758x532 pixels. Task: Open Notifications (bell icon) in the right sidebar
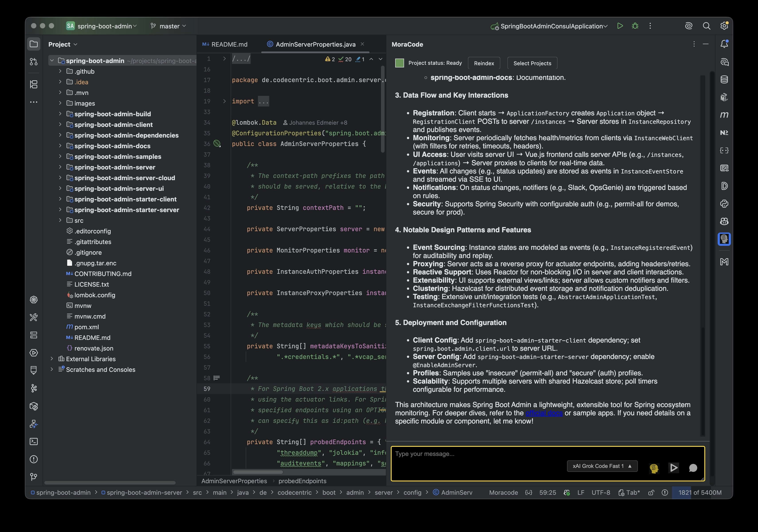pos(724,44)
